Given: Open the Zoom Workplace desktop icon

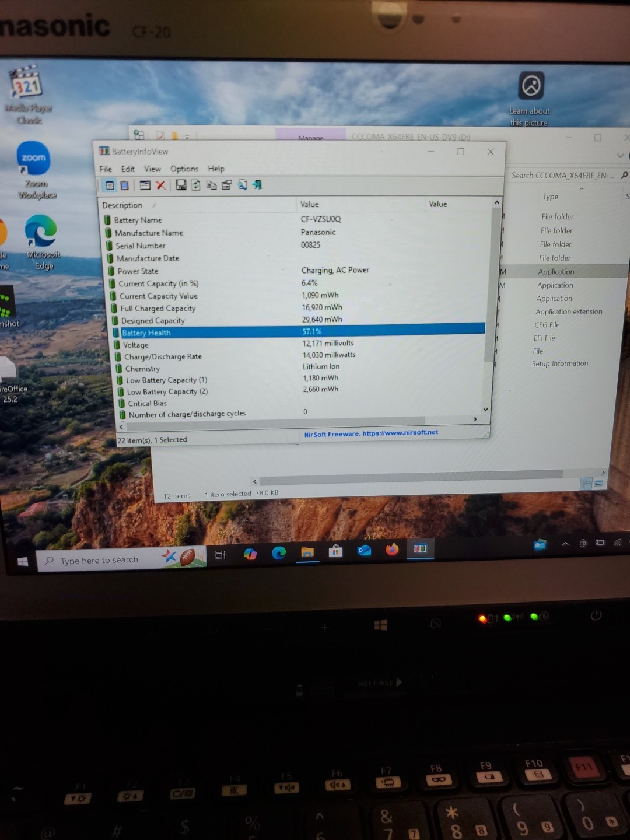Looking at the screenshot, I should pyautogui.click(x=35, y=169).
